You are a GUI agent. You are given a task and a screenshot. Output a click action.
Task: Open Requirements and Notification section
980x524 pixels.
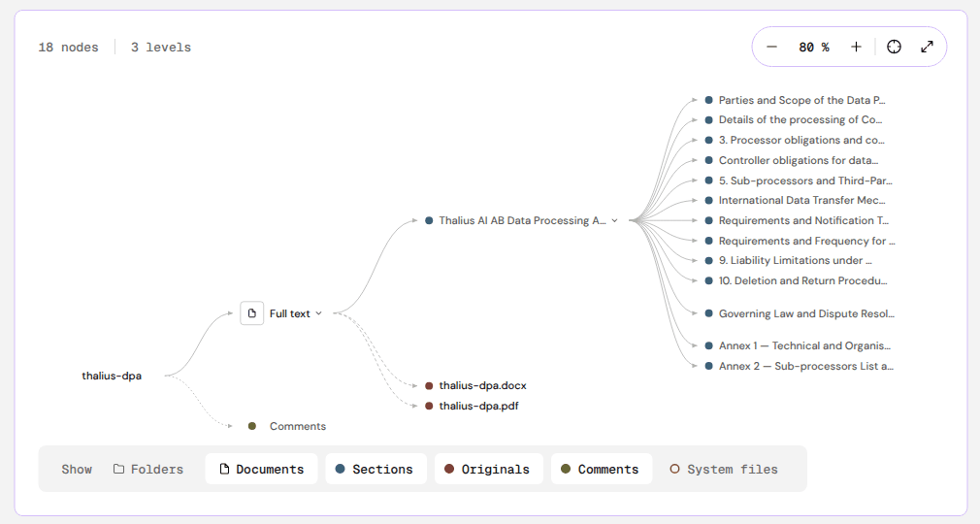[803, 220]
